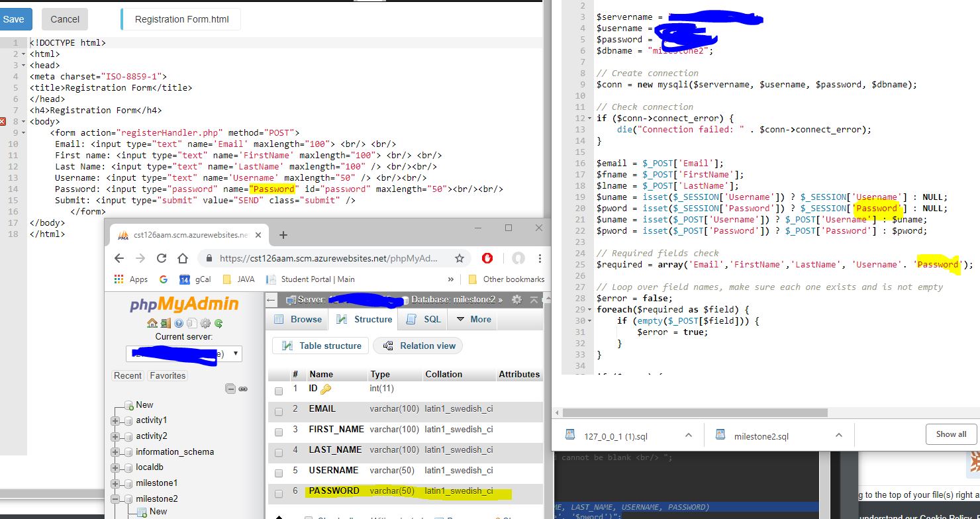
Task: Collapse the milestone2 database node
Action: pos(116,499)
